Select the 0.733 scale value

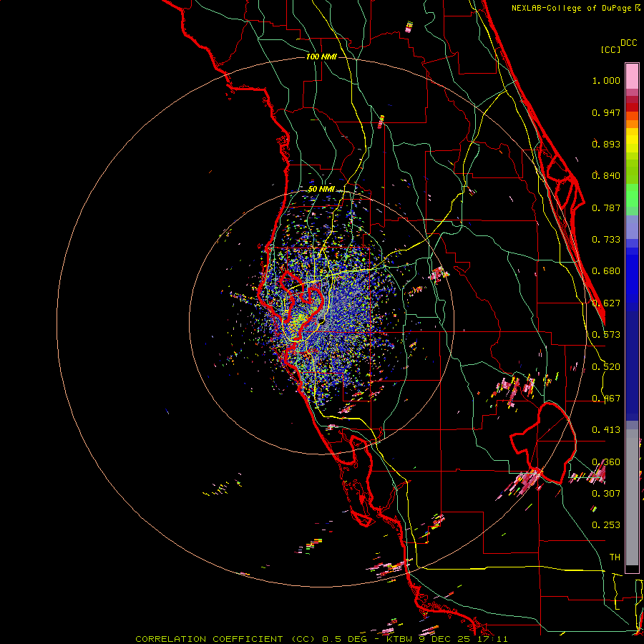coord(606,240)
